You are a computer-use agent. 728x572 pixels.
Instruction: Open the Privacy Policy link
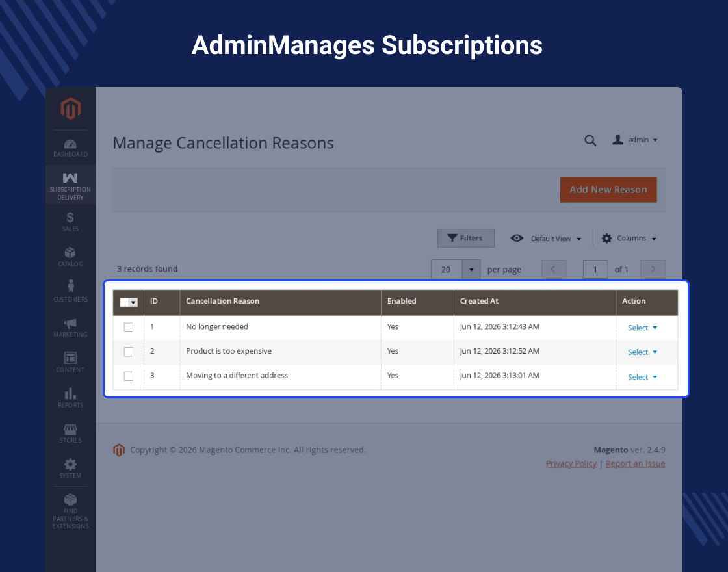(x=571, y=463)
